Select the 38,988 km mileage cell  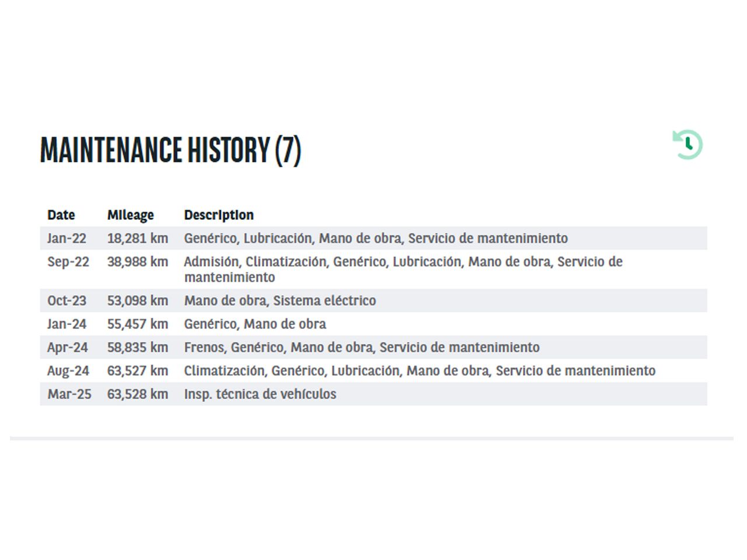click(138, 261)
